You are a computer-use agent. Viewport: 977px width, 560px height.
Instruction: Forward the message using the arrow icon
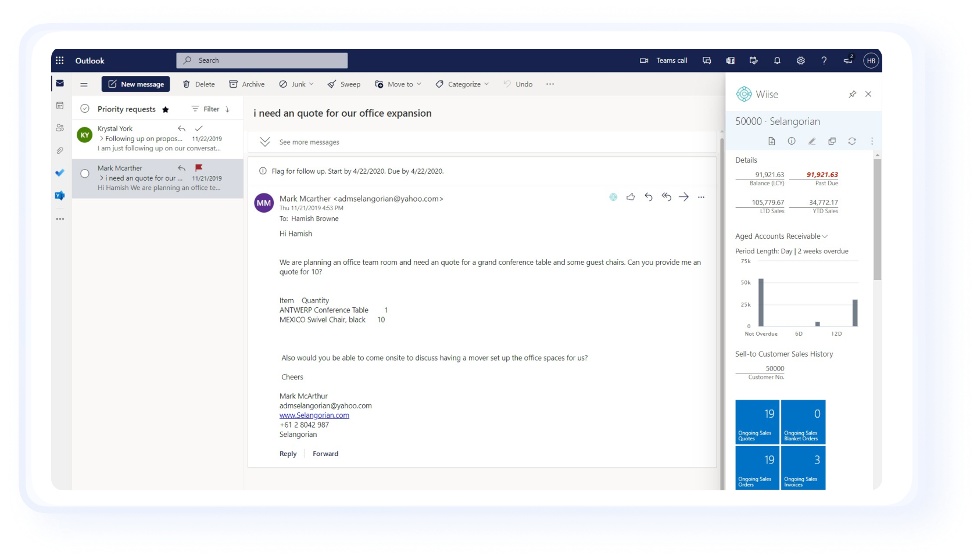(684, 197)
